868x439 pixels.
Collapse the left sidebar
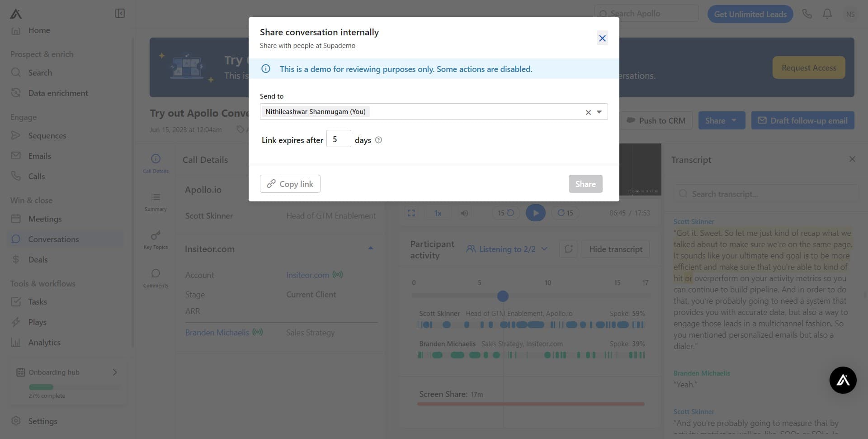(119, 13)
